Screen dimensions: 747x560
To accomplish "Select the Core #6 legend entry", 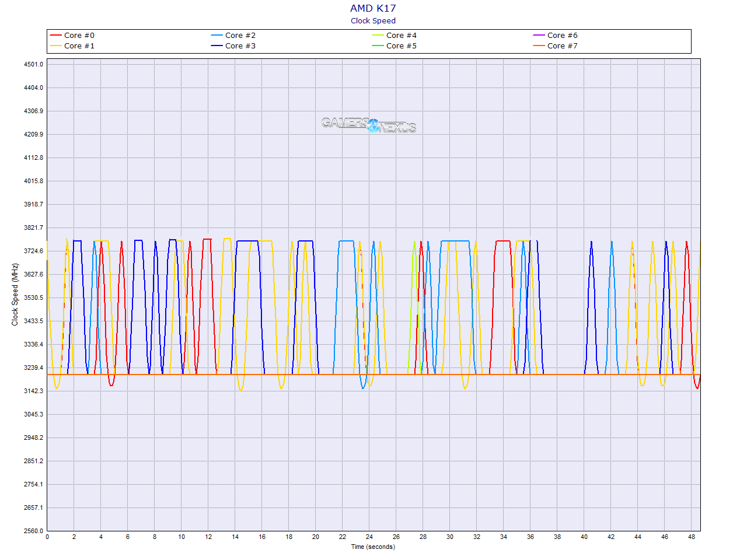I will (562, 36).
